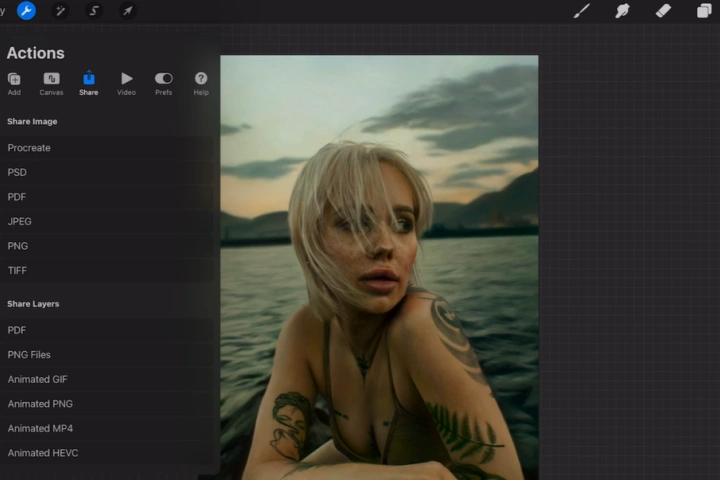Open the Add tab in Actions
The height and width of the screenshot is (480, 720).
pos(14,84)
